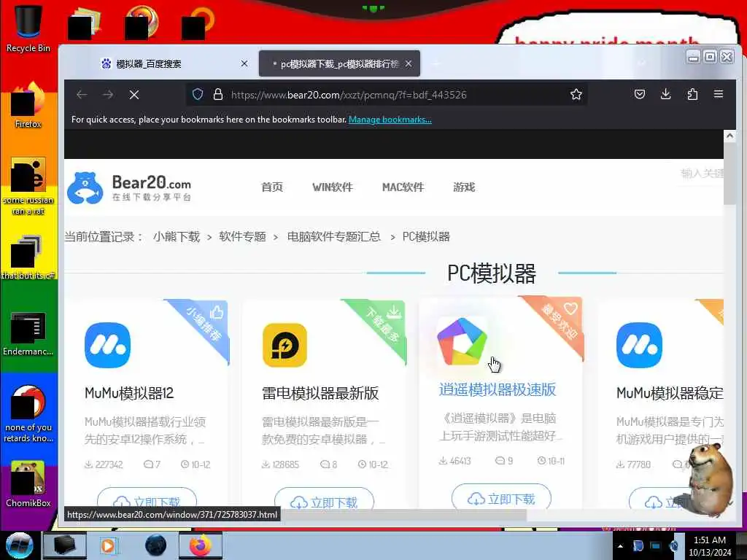Close the pc模拟器下载 tab

[409, 63]
